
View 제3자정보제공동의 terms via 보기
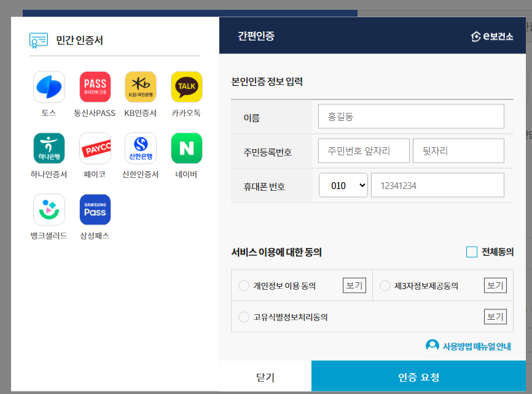point(495,285)
